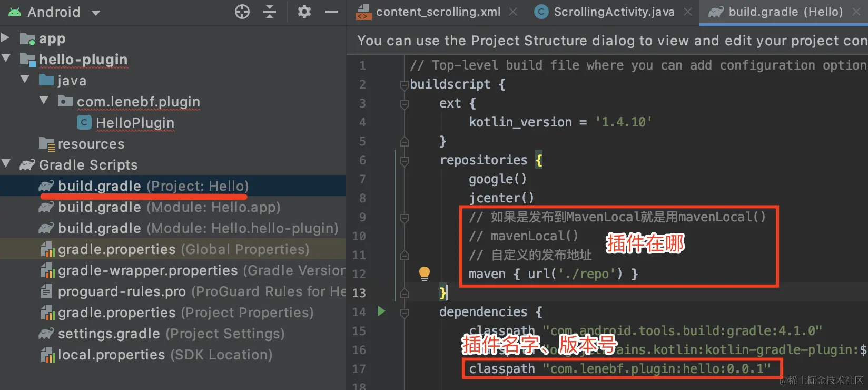Collapse the java folder node

(x=25, y=79)
